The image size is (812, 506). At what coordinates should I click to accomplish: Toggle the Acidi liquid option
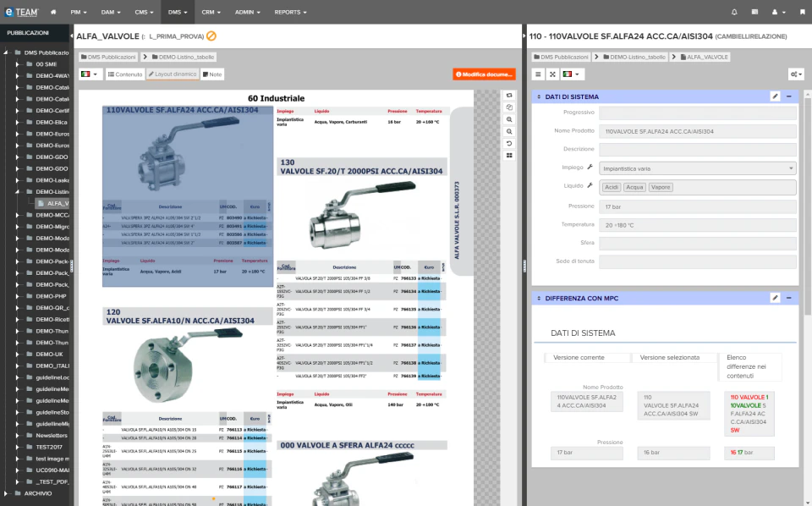(x=612, y=187)
